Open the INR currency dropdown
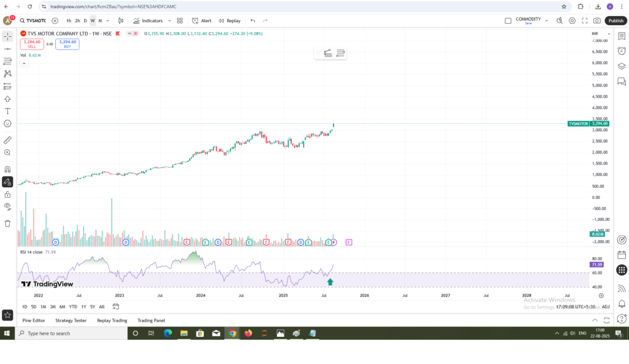 coord(601,34)
